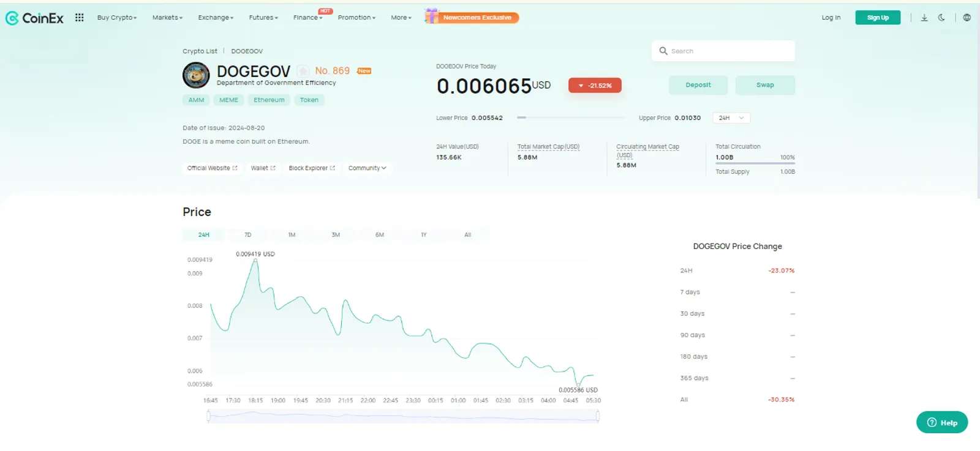
Task: Click the MEME tag
Action: coord(229,100)
